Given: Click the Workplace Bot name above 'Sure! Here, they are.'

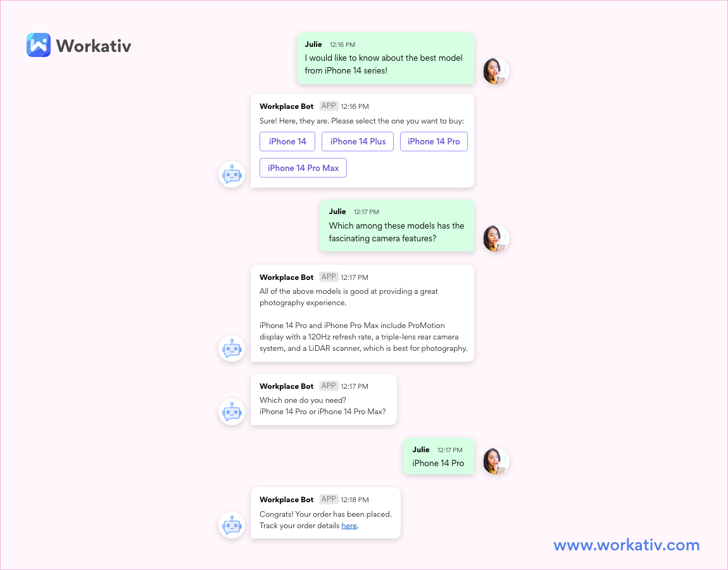Looking at the screenshot, I should 287,106.
